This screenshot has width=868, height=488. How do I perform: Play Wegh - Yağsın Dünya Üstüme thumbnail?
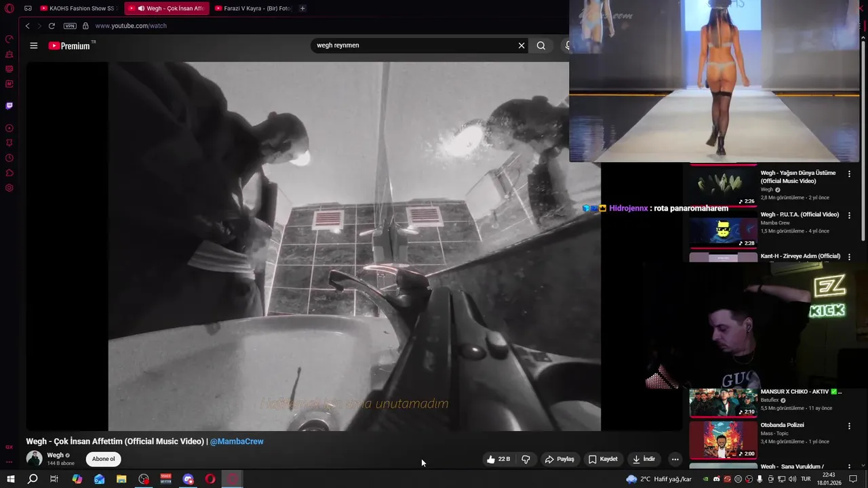(723, 186)
